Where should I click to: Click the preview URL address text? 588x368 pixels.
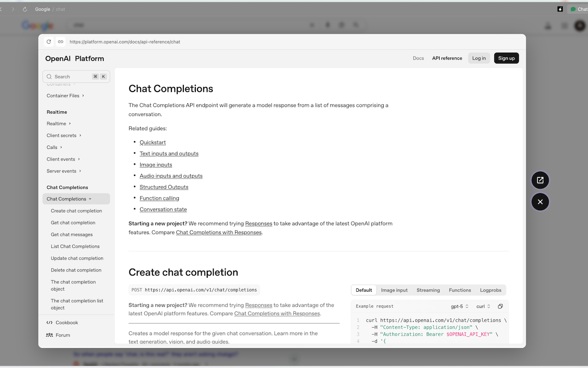[x=125, y=42]
